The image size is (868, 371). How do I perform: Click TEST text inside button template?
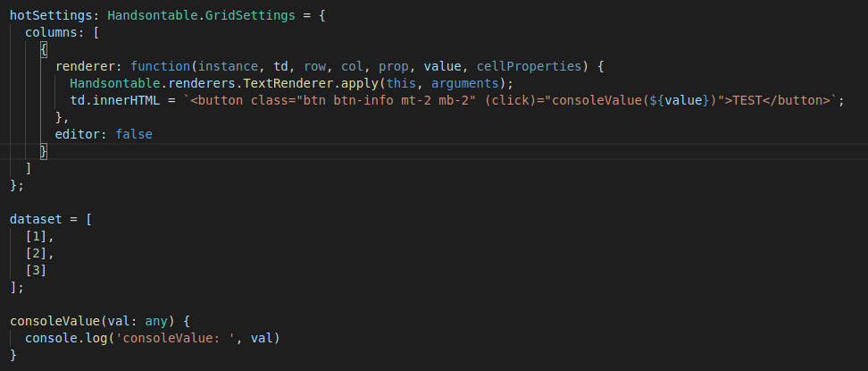click(x=747, y=101)
